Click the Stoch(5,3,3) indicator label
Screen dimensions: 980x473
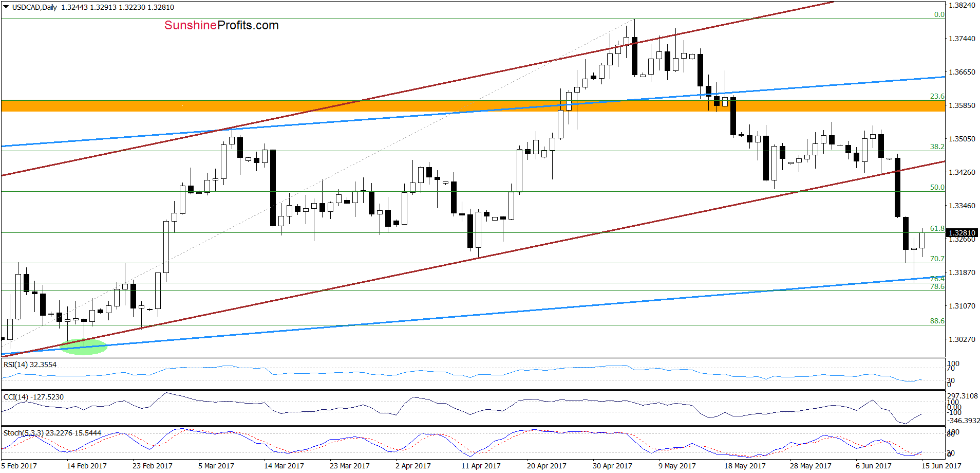click(52, 433)
